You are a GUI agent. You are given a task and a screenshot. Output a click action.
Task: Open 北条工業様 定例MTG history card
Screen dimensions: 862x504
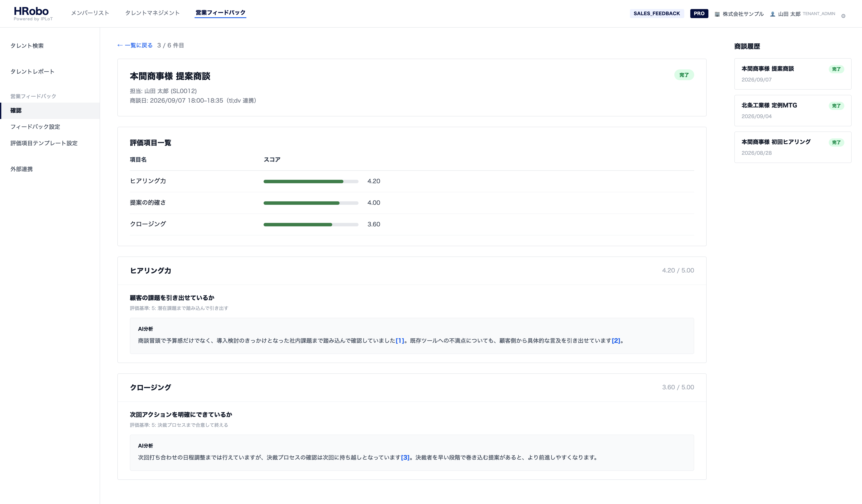click(793, 110)
